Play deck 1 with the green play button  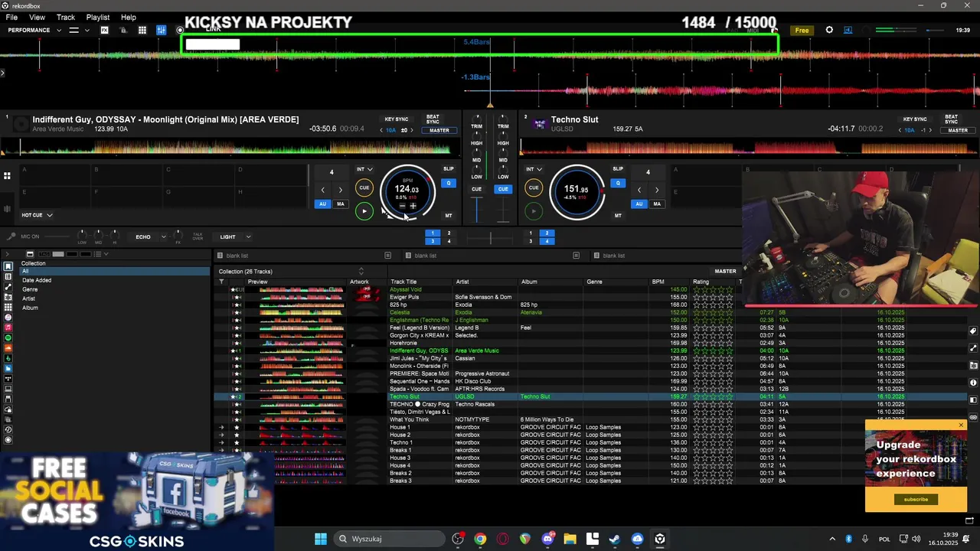[364, 211]
